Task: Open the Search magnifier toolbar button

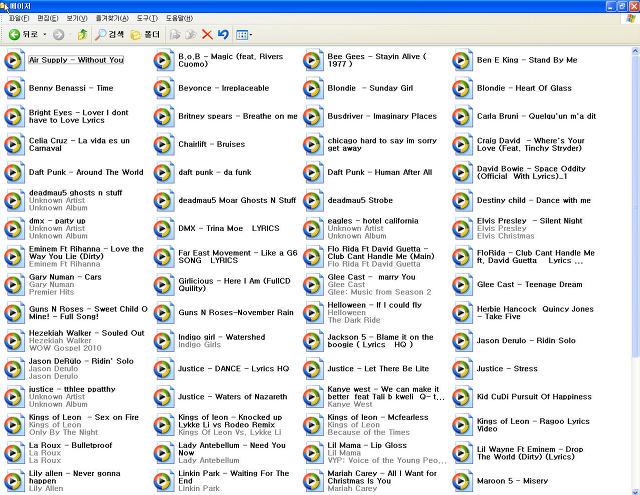Action: [x=109, y=35]
